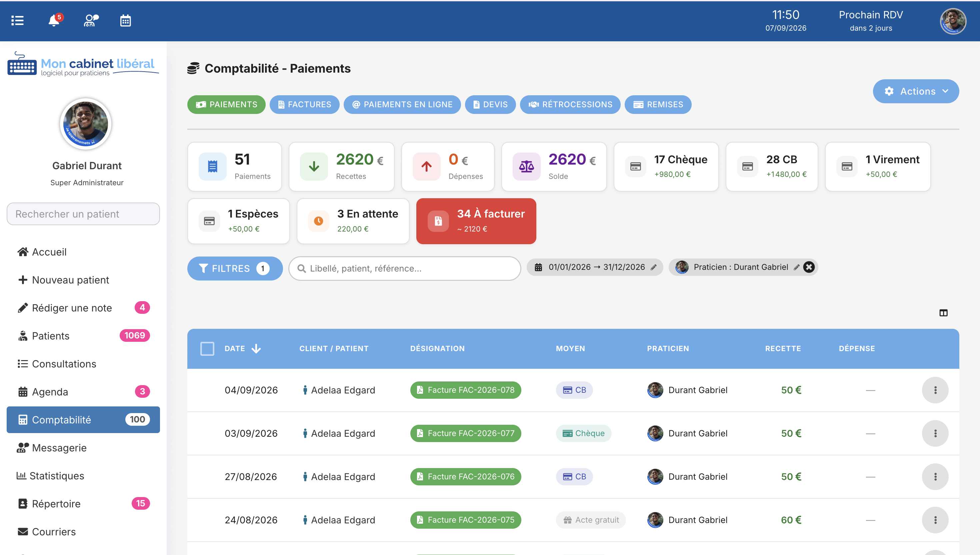Edit the date range pencil icon
The height and width of the screenshot is (555, 980).
pos(654,267)
